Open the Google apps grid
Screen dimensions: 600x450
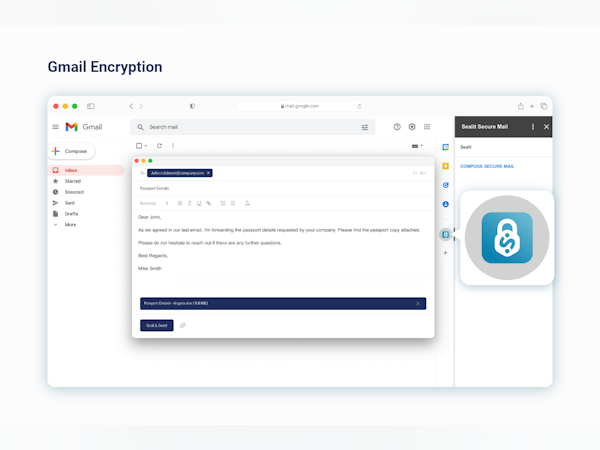pos(427,127)
